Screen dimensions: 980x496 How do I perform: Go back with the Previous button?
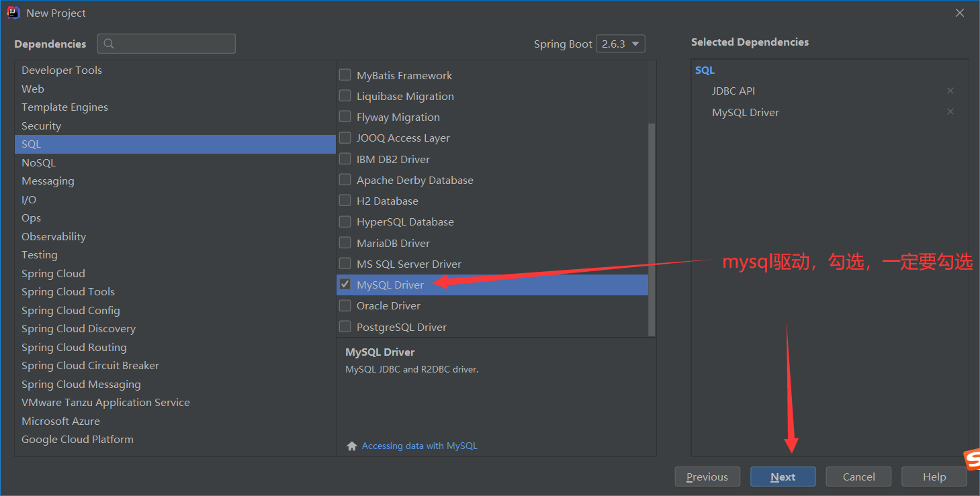[707, 477]
